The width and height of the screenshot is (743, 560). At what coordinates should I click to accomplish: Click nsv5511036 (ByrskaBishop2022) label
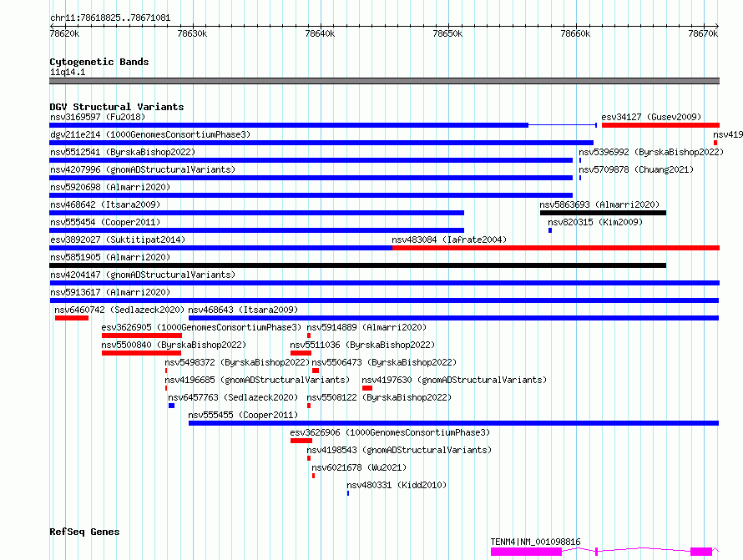(362, 345)
